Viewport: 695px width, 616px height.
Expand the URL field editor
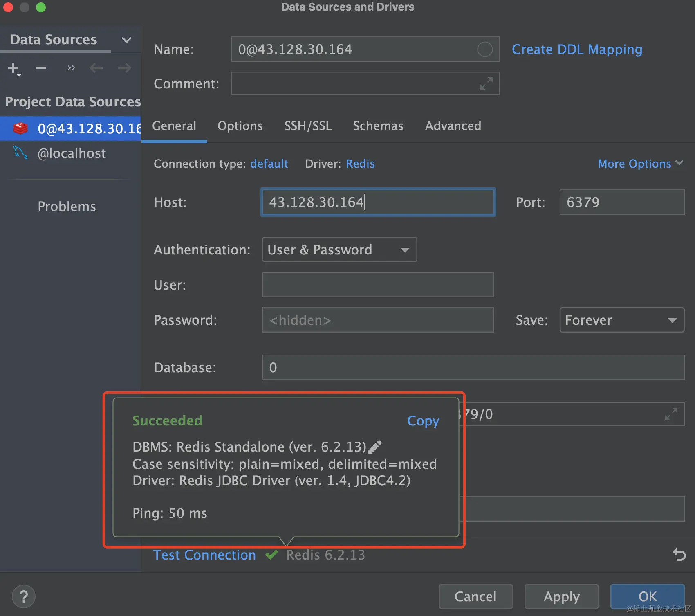671,414
